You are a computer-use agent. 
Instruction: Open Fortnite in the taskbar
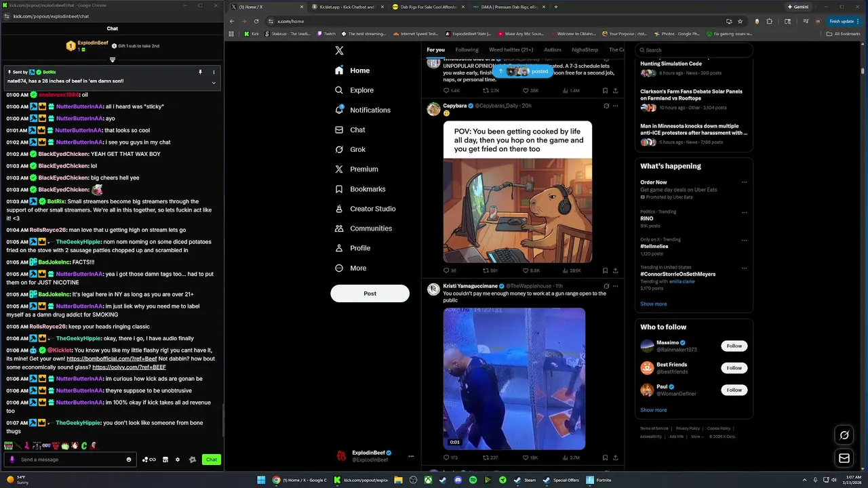(599, 480)
